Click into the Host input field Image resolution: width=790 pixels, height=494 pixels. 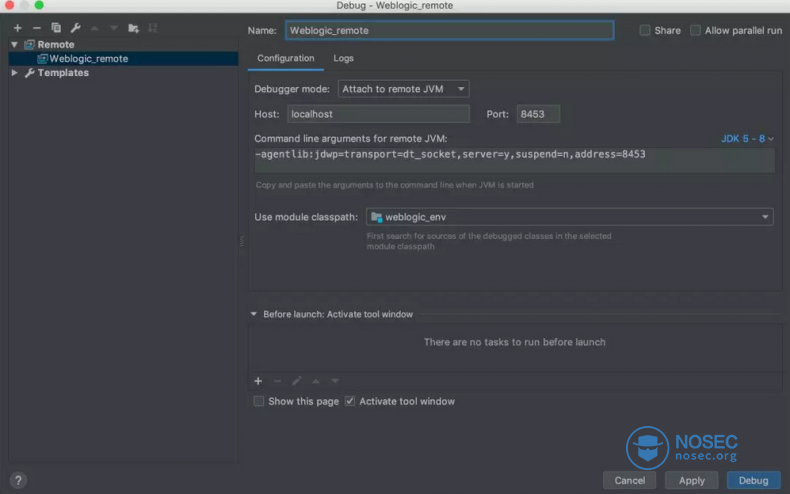point(378,114)
